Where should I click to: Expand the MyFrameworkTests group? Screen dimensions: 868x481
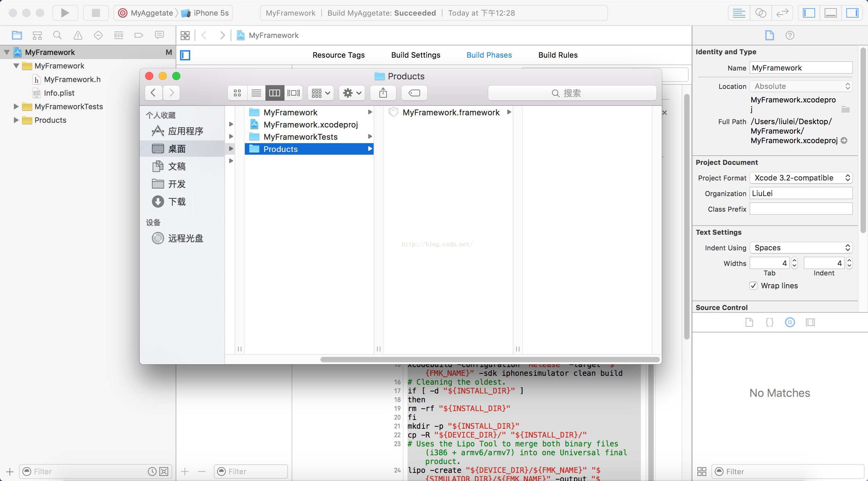click(16, 107)
